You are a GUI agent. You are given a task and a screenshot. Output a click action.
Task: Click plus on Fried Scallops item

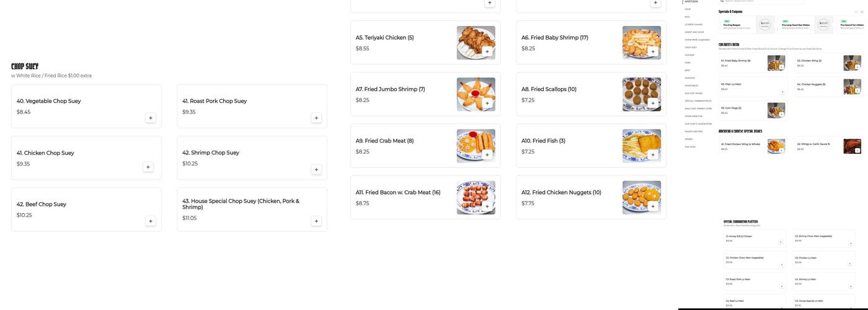point(653,103)
